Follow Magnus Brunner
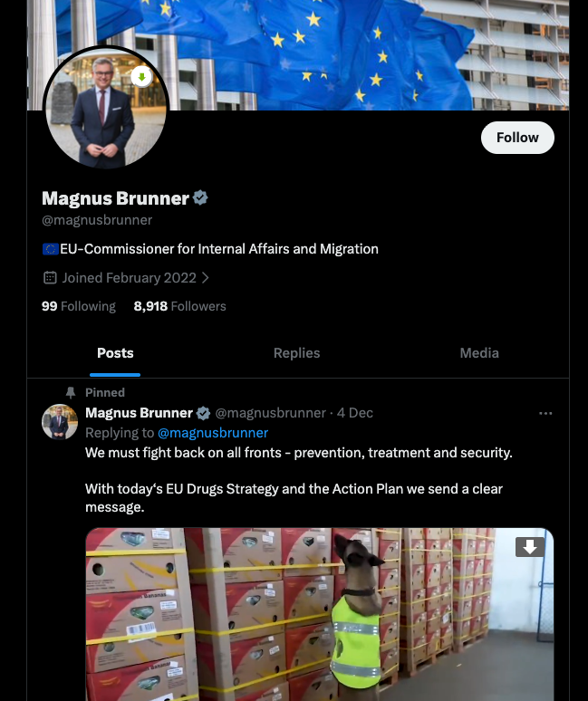This screenshot has width=588, height=701. [x=517, y=138]
